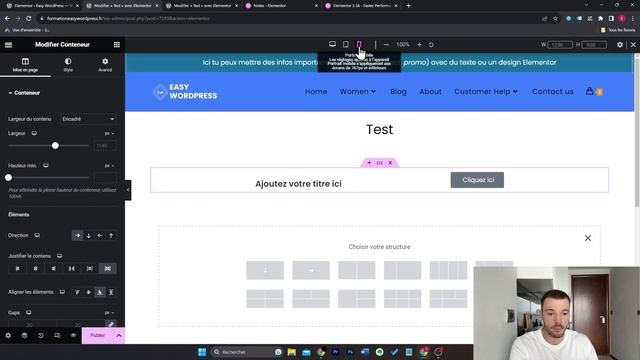Adjust the Largeur slider handle

point(55,146)
